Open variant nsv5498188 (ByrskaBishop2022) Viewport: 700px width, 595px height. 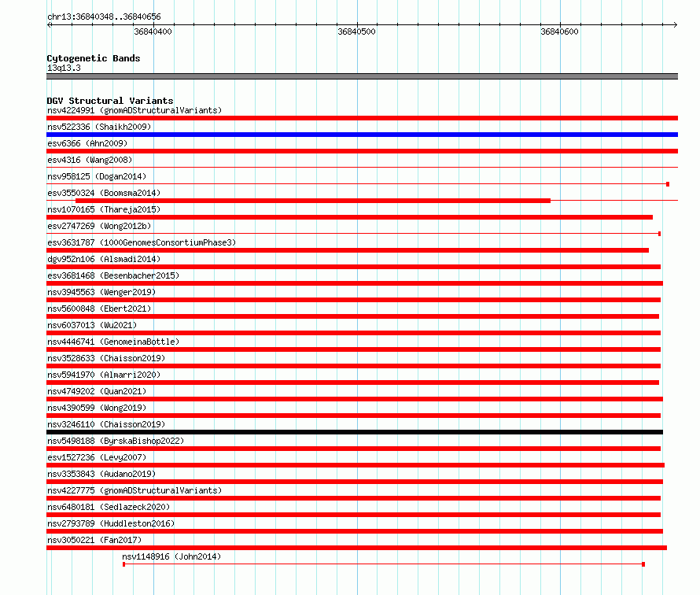pyautogui.click(x=116, y=441)
